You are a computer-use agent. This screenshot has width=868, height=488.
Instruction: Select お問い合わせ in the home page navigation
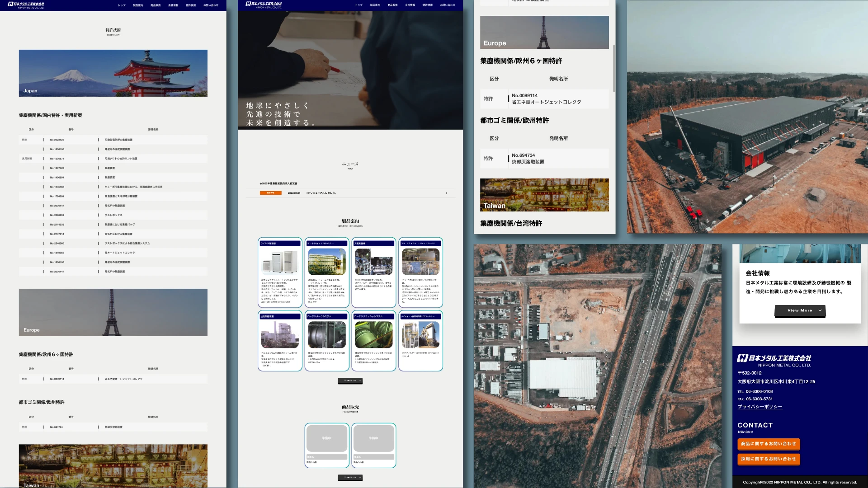[448, 5]
